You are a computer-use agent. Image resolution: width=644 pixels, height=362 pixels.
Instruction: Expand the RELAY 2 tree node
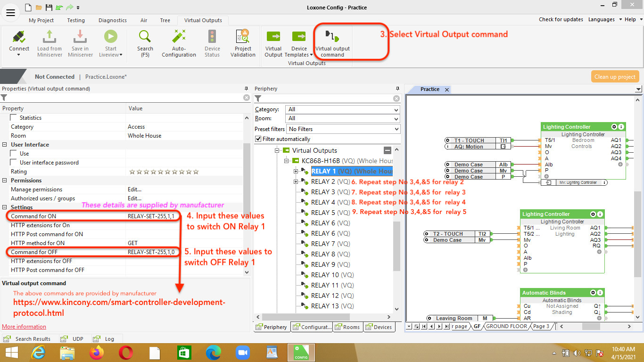(296, 181)
